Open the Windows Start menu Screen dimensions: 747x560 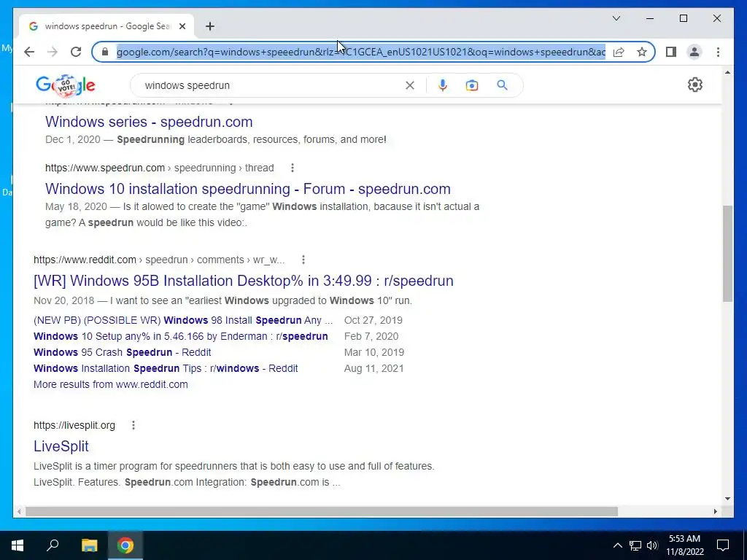point(18,545)
